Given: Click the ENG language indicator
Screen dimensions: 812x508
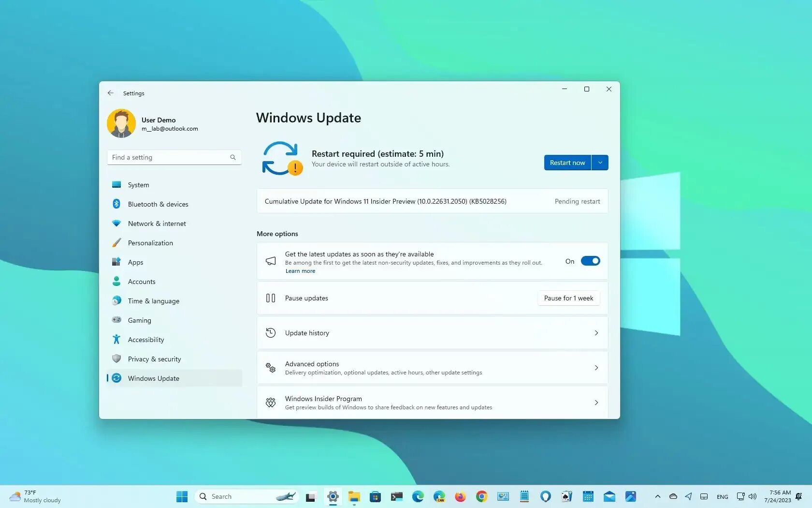Looking at the screenshot, I should 722,497.
